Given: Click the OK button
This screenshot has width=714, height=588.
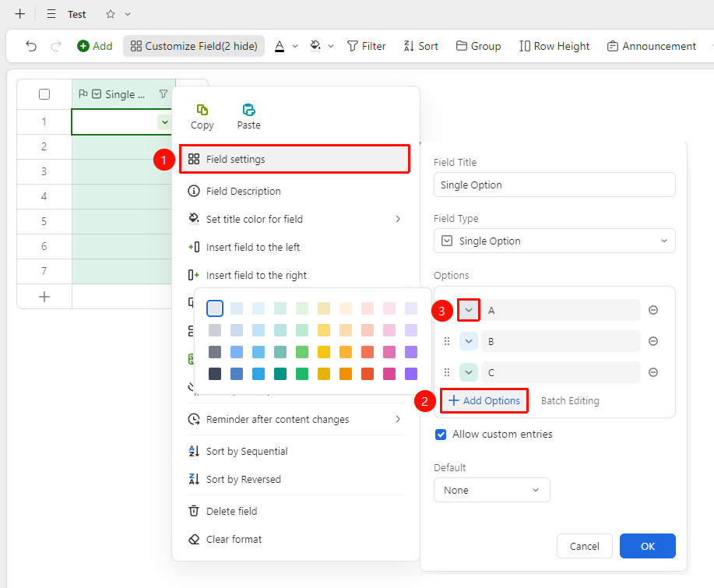Looking at the screenshot, I should click(648, 546).
